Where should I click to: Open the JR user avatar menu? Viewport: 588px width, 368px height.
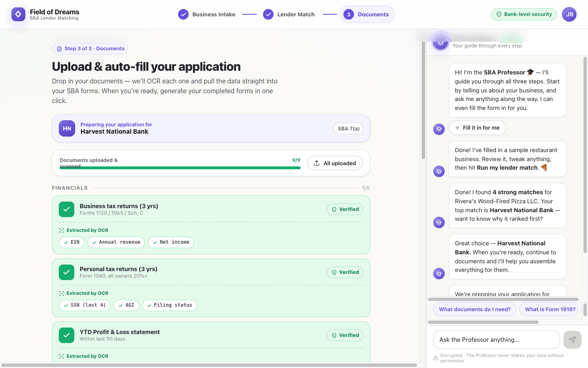tap(569, 14)
